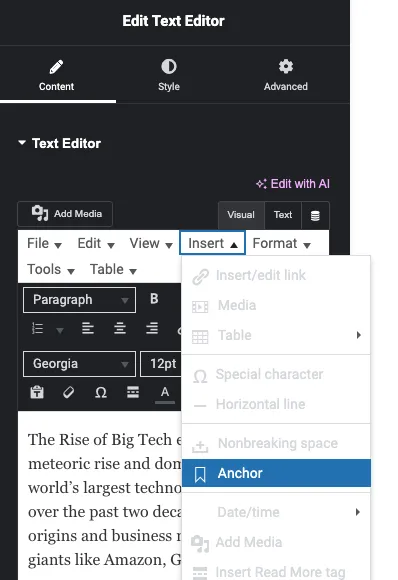The height and width of the screenshot is (580, 398).
Task: Open the Georgia font family dropdown
Action: pyautogui.click(x=79, y=364)
